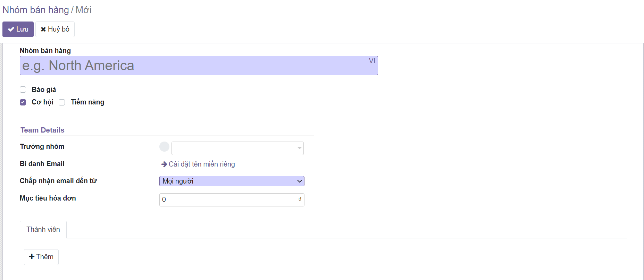Viewport: 644px width, 280px height.
Task: Go back via Nhóm bán hàng breadcrumb
Action: [x=36, y=10]
